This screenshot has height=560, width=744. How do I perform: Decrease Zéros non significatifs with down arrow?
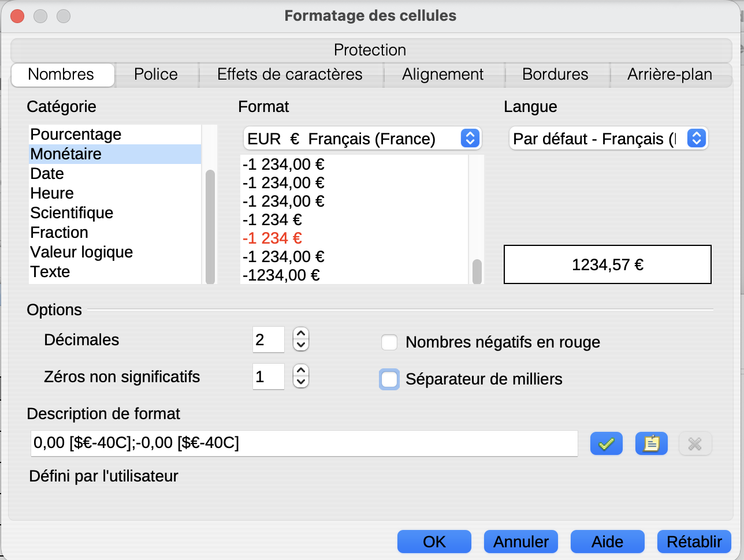(x=301, y=382)
